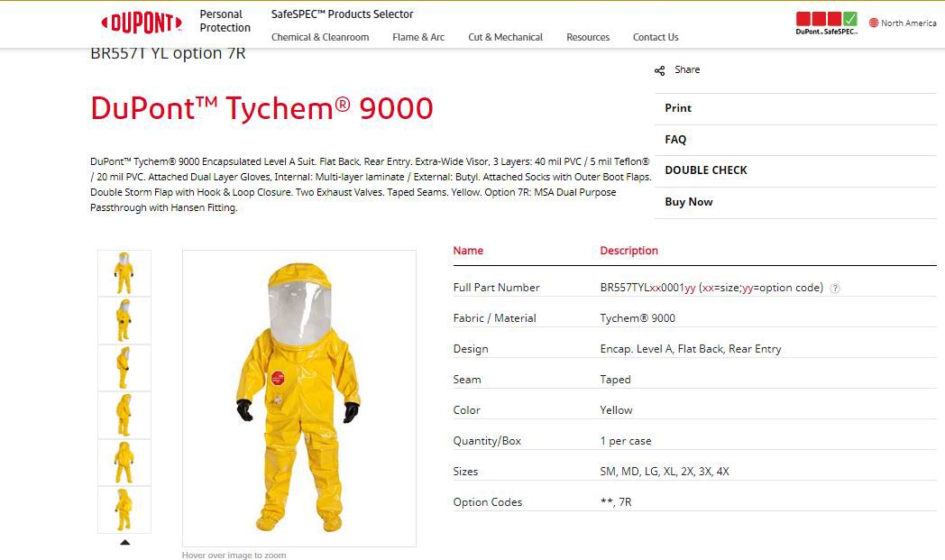The width and height of the screenshot is (945, 560).
Task: Open the FAQ link
Action: [675, 139]
